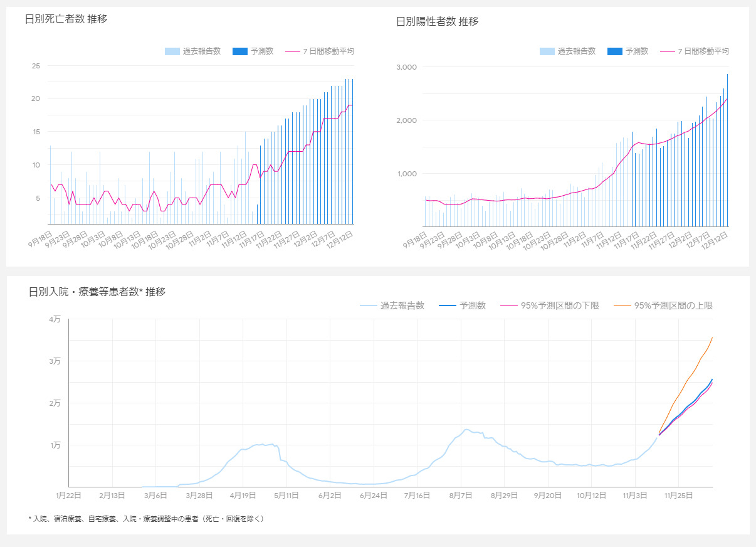The height and width of the screenshot is (547, 756).
Task: Click the 1月22日 label on hospitalization chart
Action: click(68, 496)
